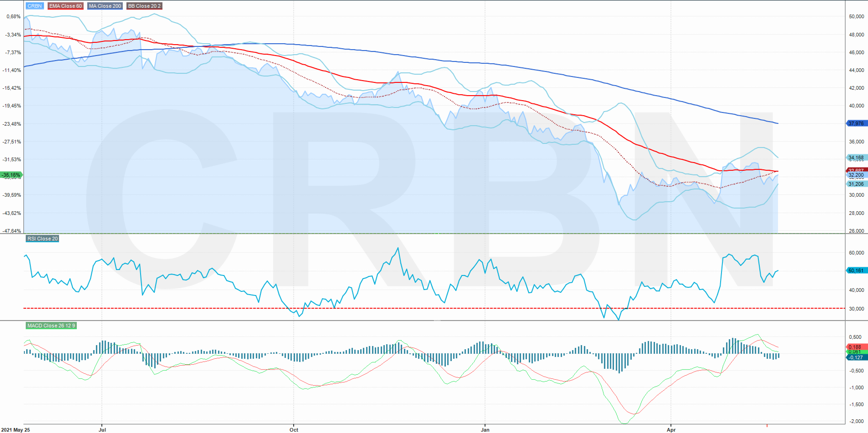Select the 48,000 price axis value
The width and height of the screenshot is (868, 433).
coord(856,35)
